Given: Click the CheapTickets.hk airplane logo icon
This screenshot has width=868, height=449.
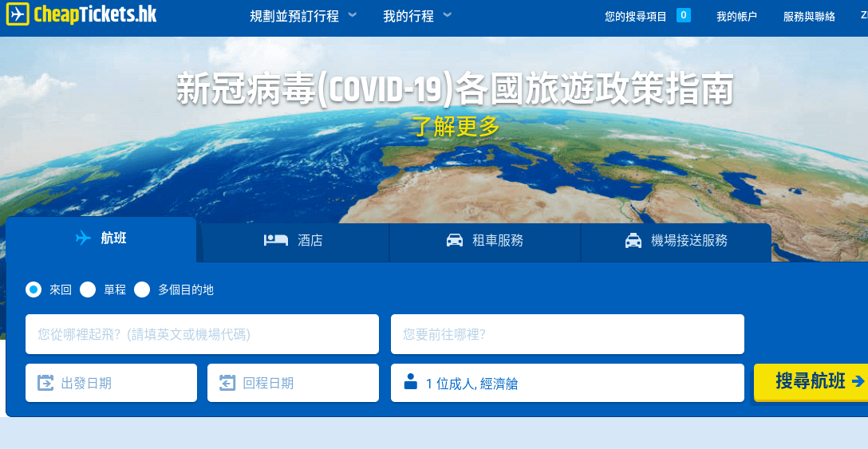Looking at the screenshot, I should click(x=18, y=14).
